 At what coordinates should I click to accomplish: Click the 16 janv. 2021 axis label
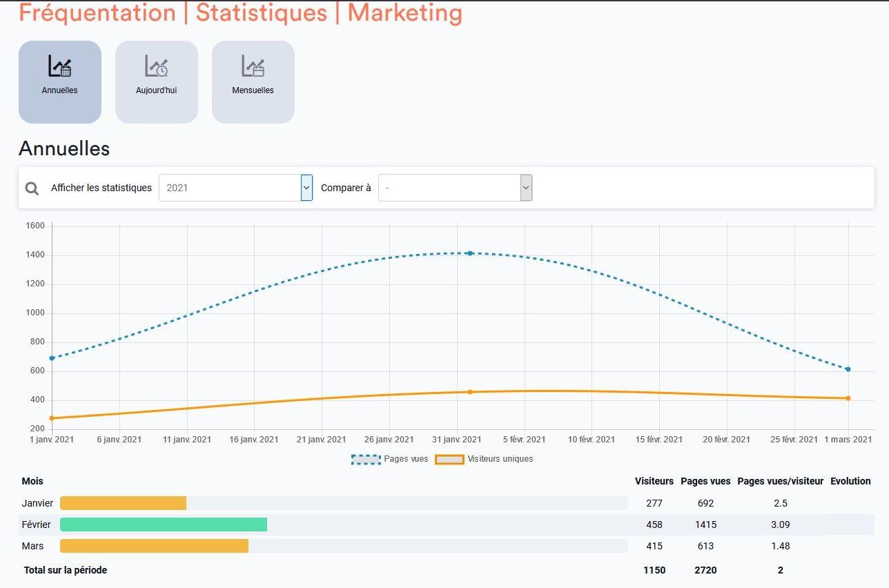[x=253, y=439]
